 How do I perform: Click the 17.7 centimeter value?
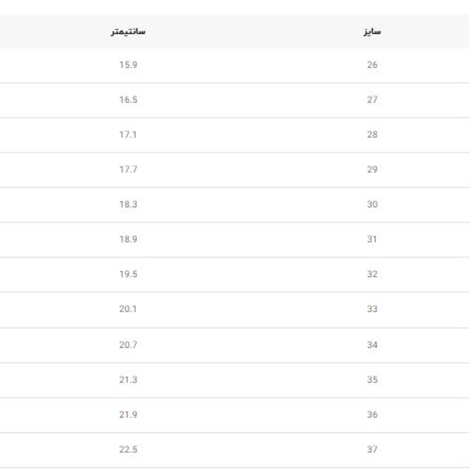(128, 170)
